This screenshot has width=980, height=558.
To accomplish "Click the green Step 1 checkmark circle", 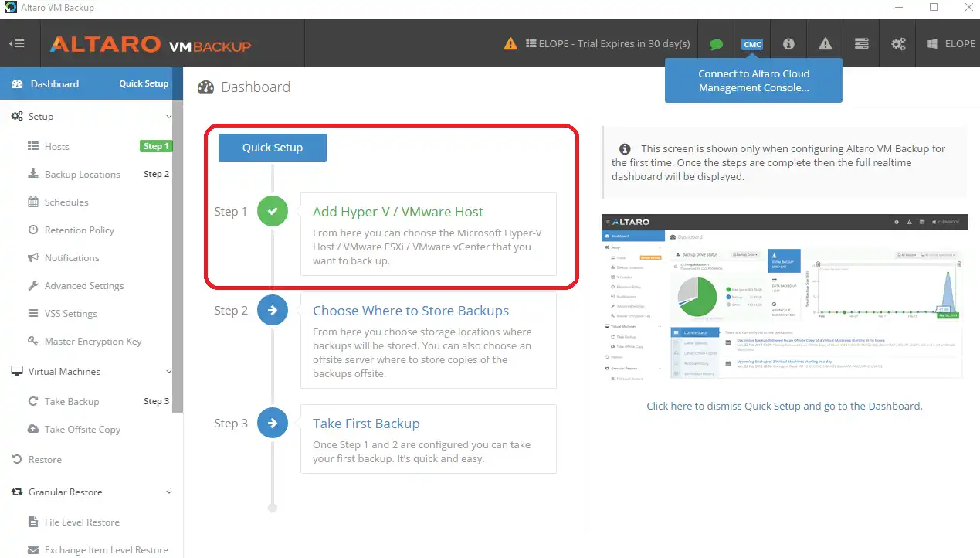I will (x=272, y=211).
